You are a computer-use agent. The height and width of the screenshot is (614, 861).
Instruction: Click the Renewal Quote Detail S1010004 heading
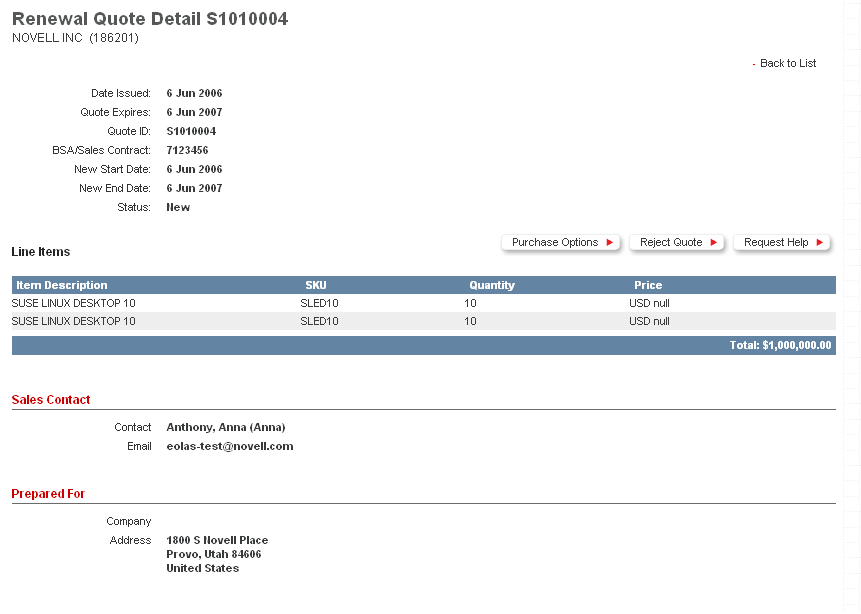150,19
